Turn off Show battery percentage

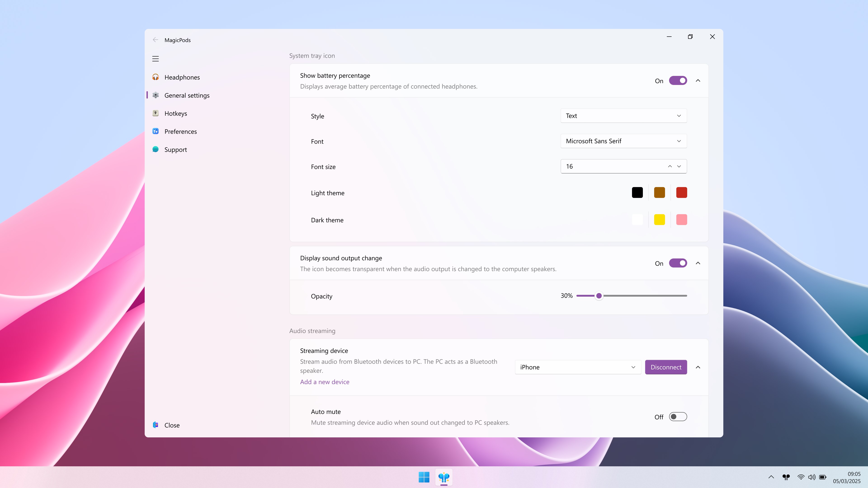click(x=678, y=80)
